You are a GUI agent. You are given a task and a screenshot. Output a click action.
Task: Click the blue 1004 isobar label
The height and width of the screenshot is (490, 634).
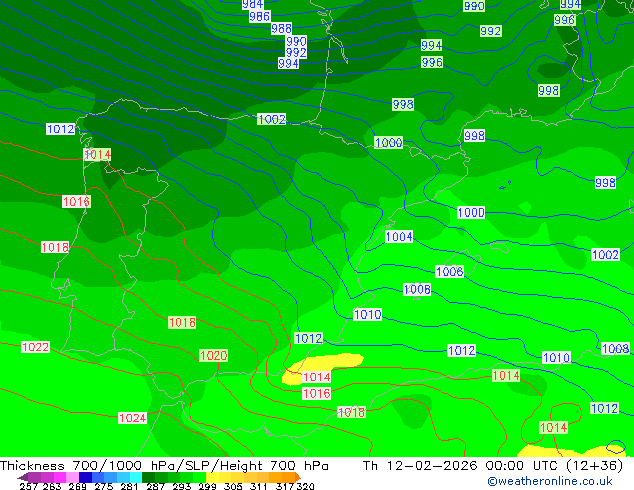(x=399, y=237)
